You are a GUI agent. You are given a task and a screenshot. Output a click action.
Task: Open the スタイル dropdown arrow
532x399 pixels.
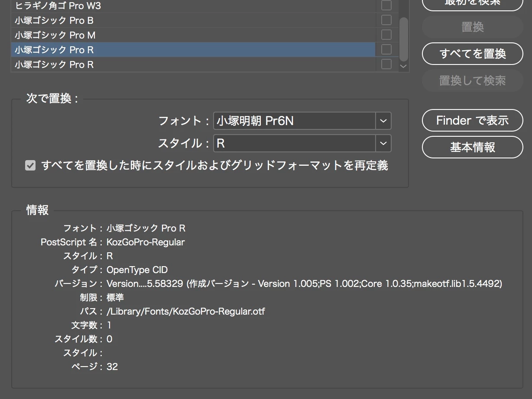tap(383, 143)
